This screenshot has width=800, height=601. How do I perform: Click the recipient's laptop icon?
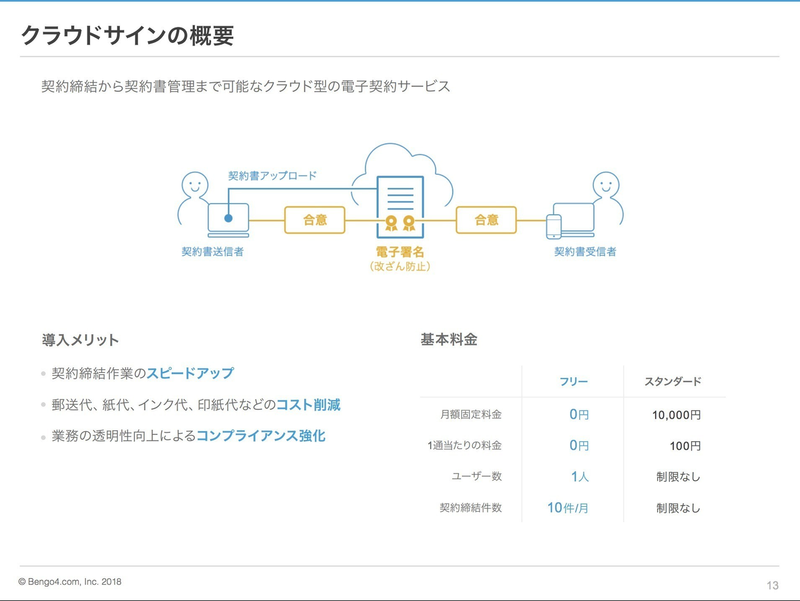[576, 219]
